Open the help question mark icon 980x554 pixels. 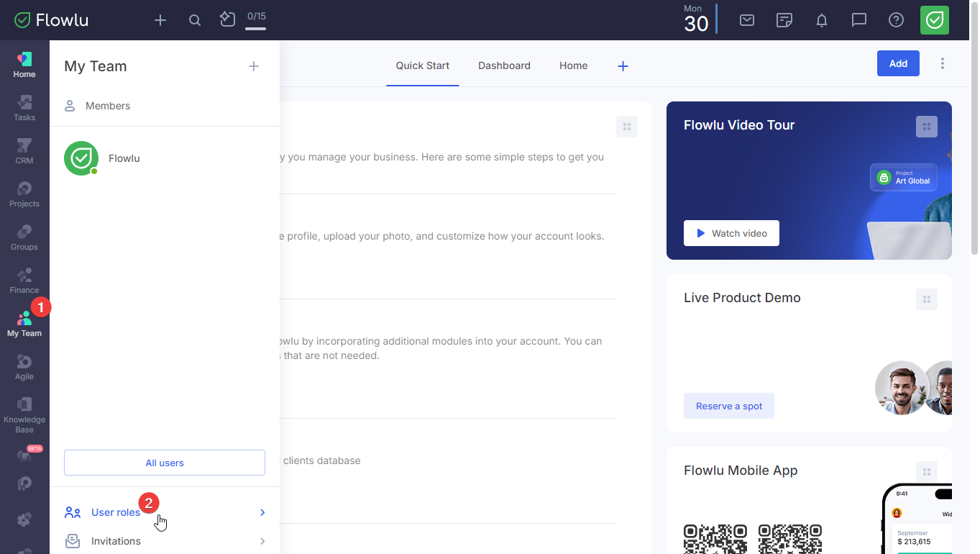(x=897, y=20)
